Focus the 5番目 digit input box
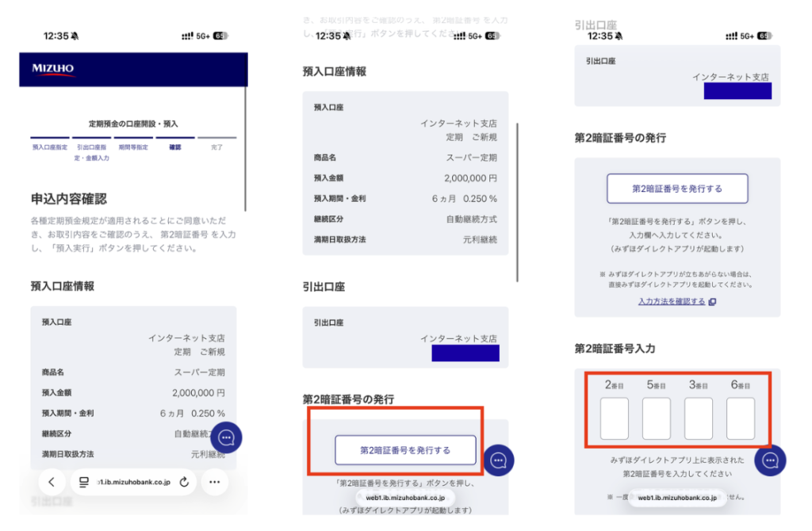Image resolution: width=812 pixels, height=531 pixels. click(656, 418)
